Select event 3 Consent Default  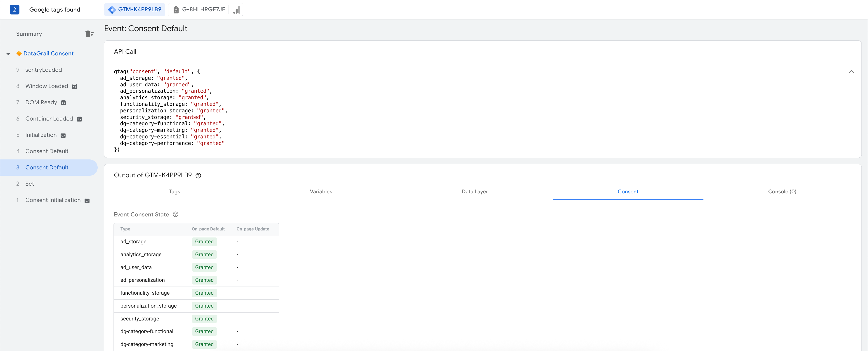point(49,168)
